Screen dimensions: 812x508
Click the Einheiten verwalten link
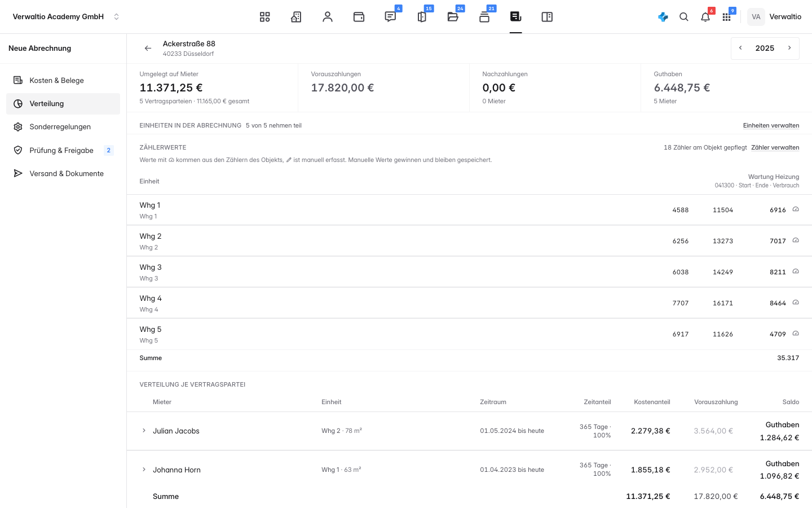tap(771, 125)
